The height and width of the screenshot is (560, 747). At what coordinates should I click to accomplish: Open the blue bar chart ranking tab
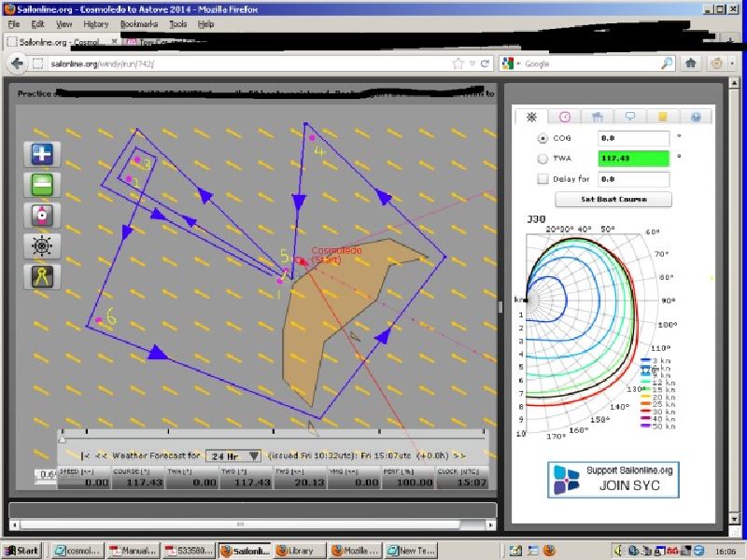(x=598, y=117)
